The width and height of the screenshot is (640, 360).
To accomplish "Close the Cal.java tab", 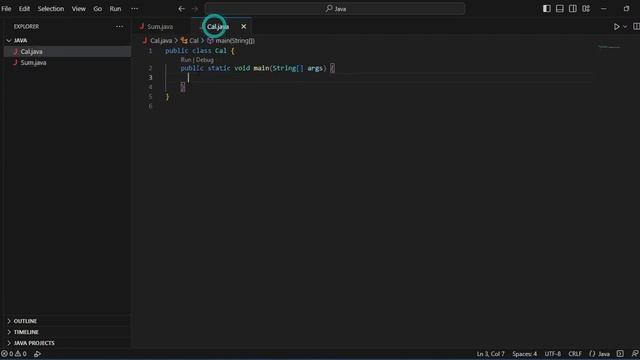I will (x=243, y=27).
